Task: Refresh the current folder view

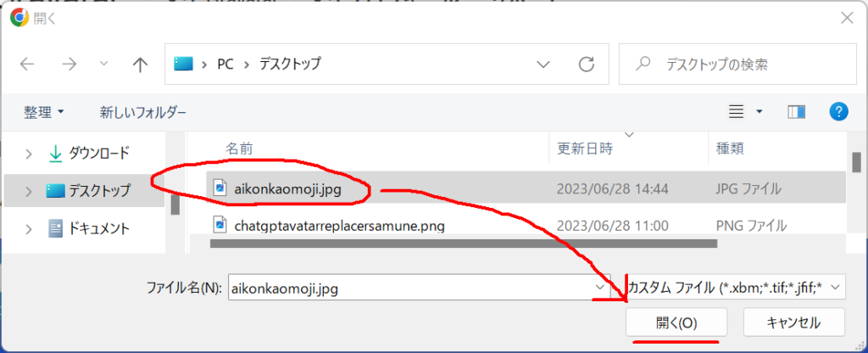Action: click(586, 64)
